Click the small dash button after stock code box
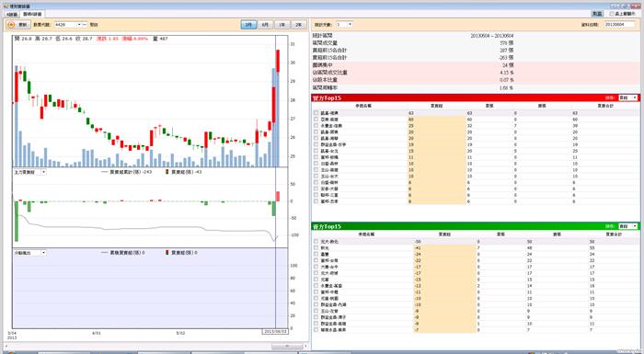Image resolution: width=644 pixels, height=354 pixels. (x=85, y=25)
